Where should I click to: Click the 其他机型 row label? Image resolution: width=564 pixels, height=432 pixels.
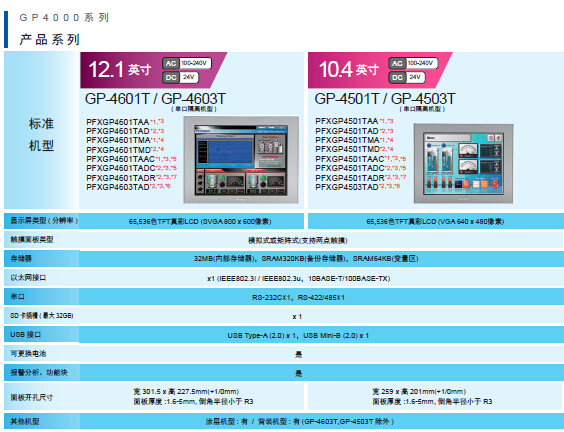(24, 421)
